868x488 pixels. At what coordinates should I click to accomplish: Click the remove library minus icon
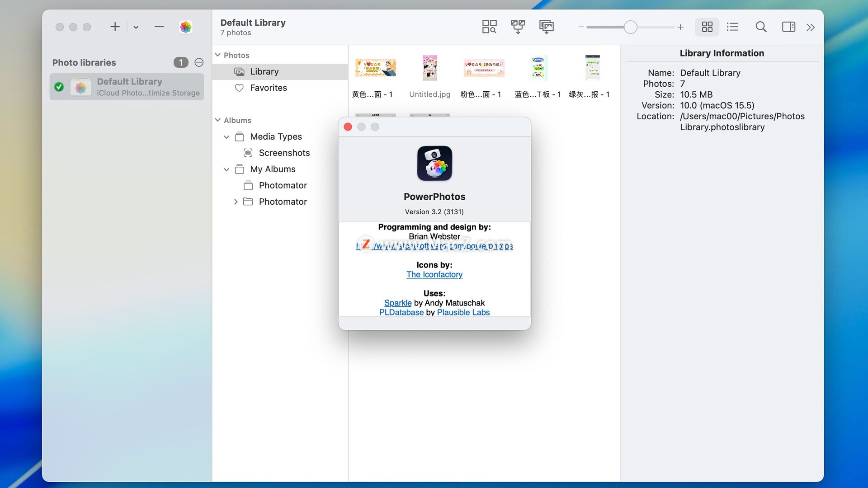click(159, 27)
